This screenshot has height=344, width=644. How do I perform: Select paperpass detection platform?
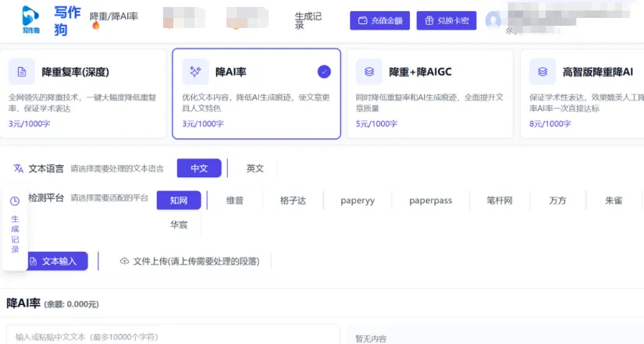(x=430, y=200)
